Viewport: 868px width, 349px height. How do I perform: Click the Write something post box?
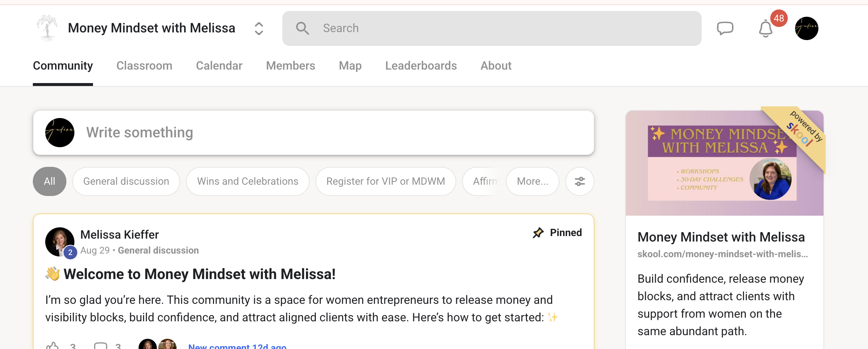click(314, 133)
